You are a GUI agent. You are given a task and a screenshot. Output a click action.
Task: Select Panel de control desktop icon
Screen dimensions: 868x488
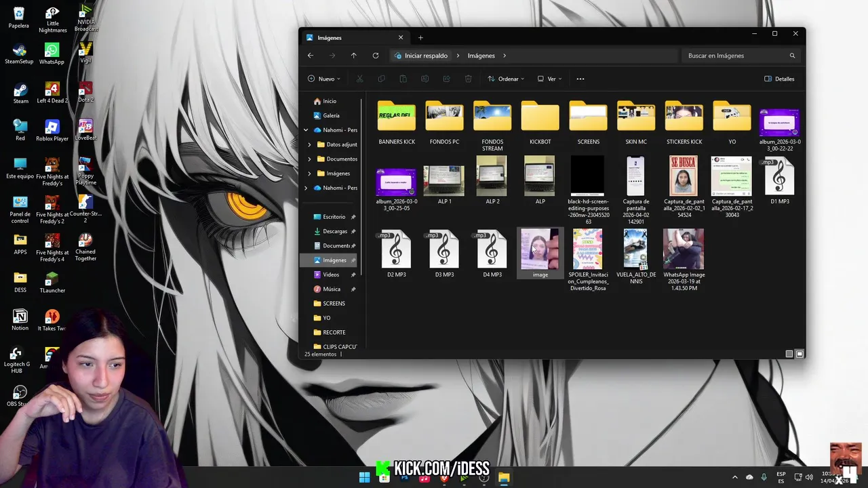[x=20, y=210]
